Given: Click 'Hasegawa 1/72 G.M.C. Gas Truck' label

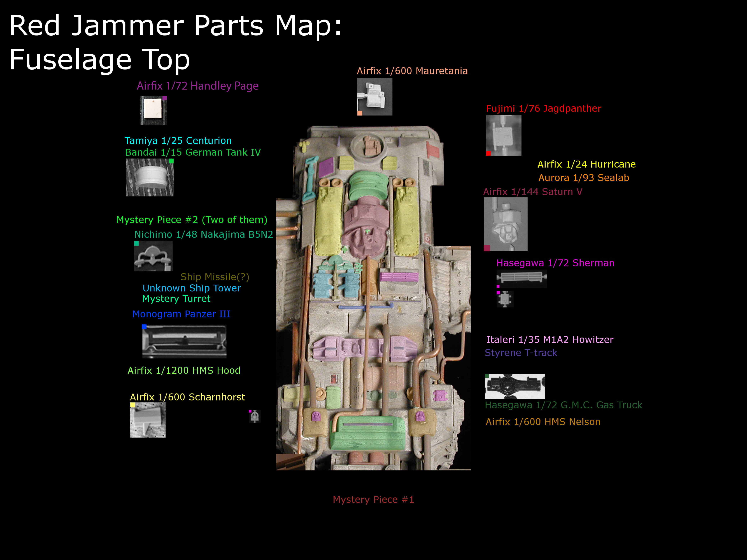Looking at the screenshot, I should (x=564, y=405).
